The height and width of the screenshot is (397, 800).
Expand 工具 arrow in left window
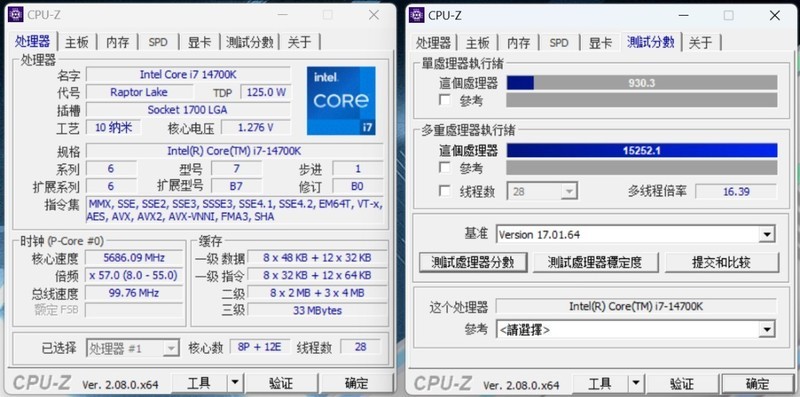235,383
